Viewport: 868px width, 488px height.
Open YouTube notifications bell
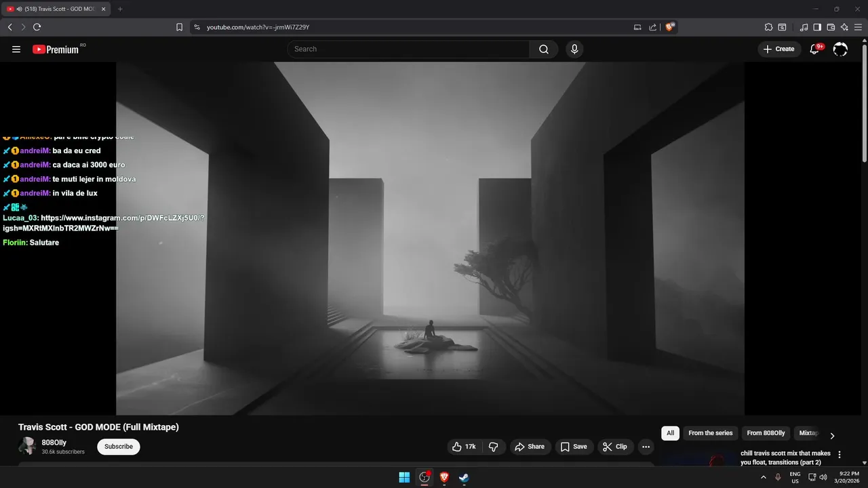click(815, 49)
